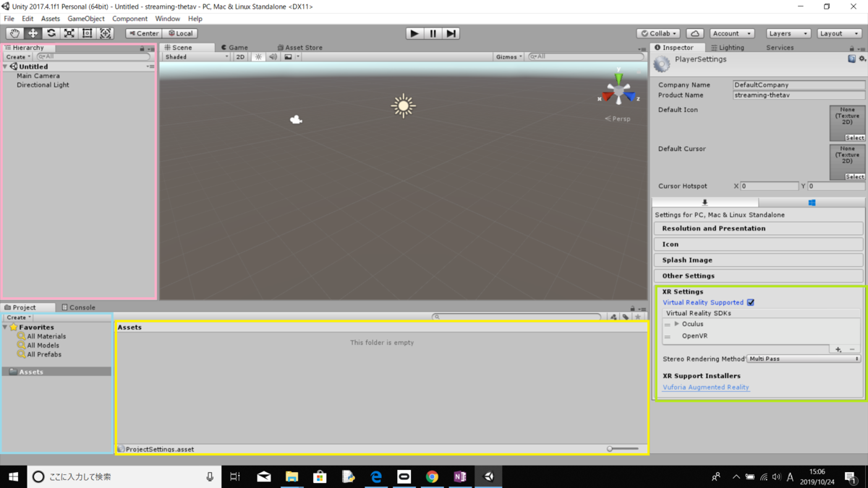Open File Explorer from taskbar
868x488 pixels.
click(292, 476)
